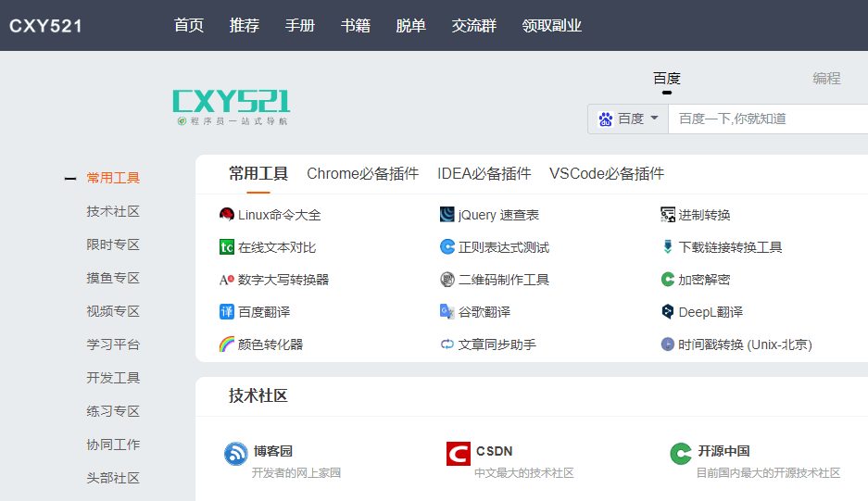The width and height of the screenshot is (868, 501).
Task: Click the 开源中国 green logo icon
Action: pyautogui.click(x=681, y=454)
